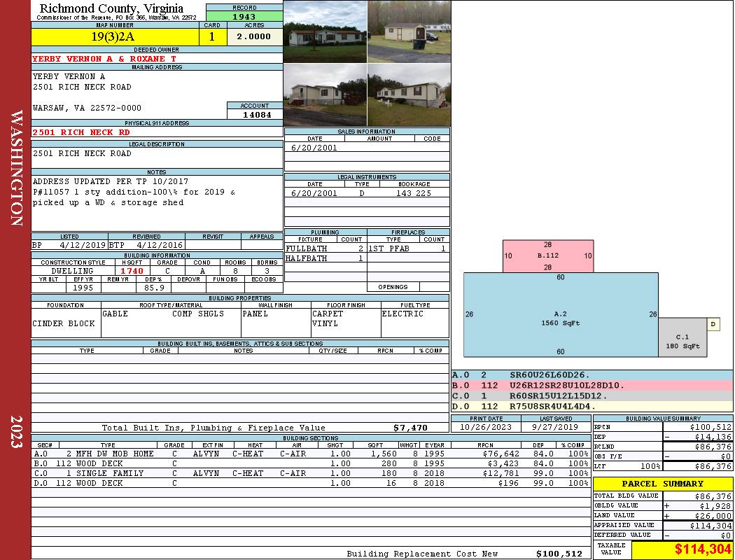
Task: Select building section row SINGLE FAMILY
Action: 310,473
